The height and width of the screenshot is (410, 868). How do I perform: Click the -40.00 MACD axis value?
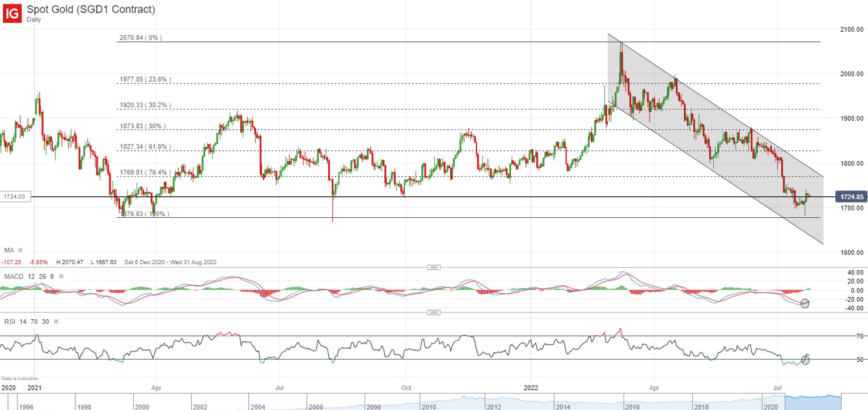[853, 308]
